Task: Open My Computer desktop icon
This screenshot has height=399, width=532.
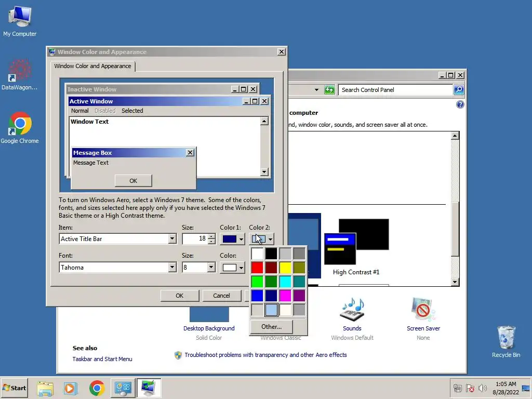Action: pyautogui.click(x=20, y=21)
